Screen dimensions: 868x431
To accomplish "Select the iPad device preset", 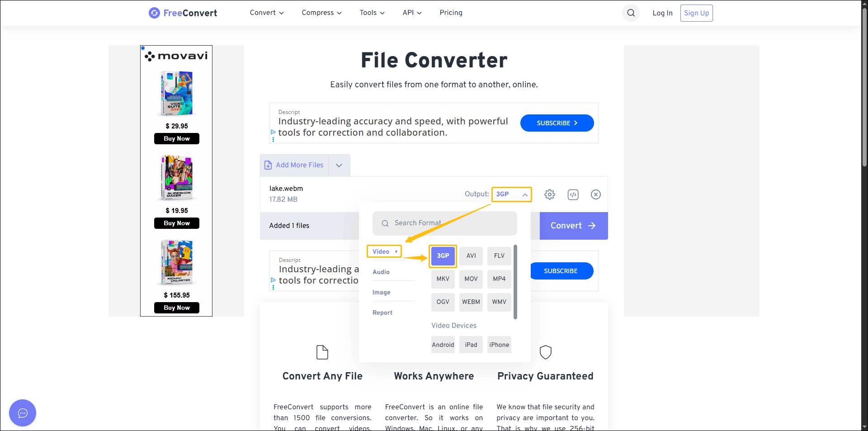I will [471, 345].
